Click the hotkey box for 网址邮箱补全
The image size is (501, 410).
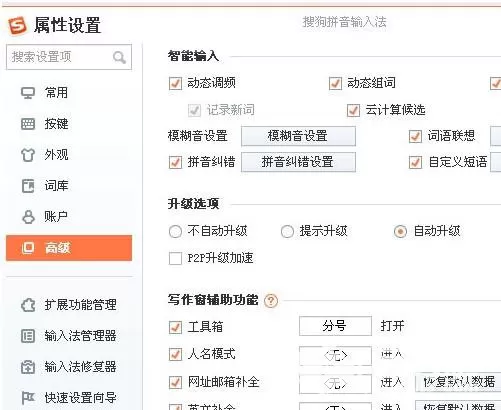335,384
